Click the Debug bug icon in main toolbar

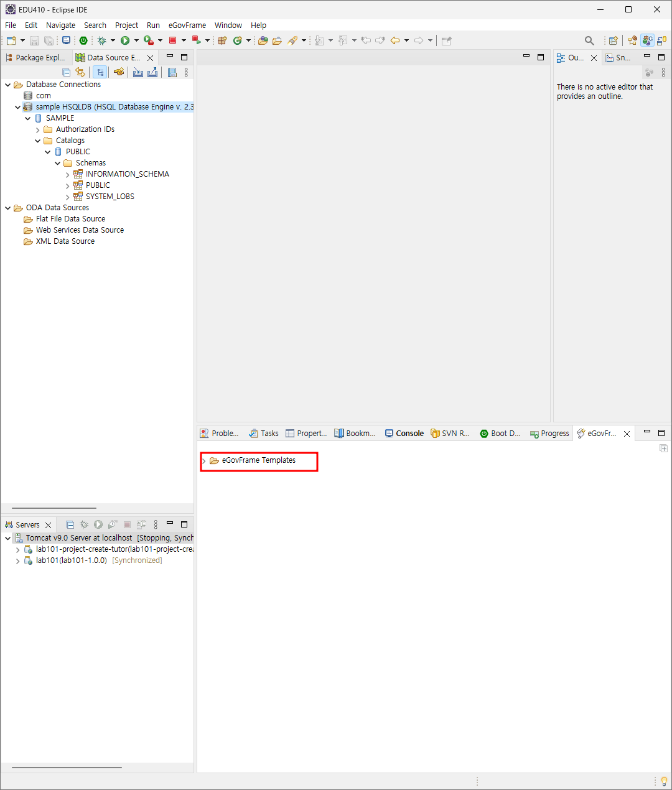(101, 40)
